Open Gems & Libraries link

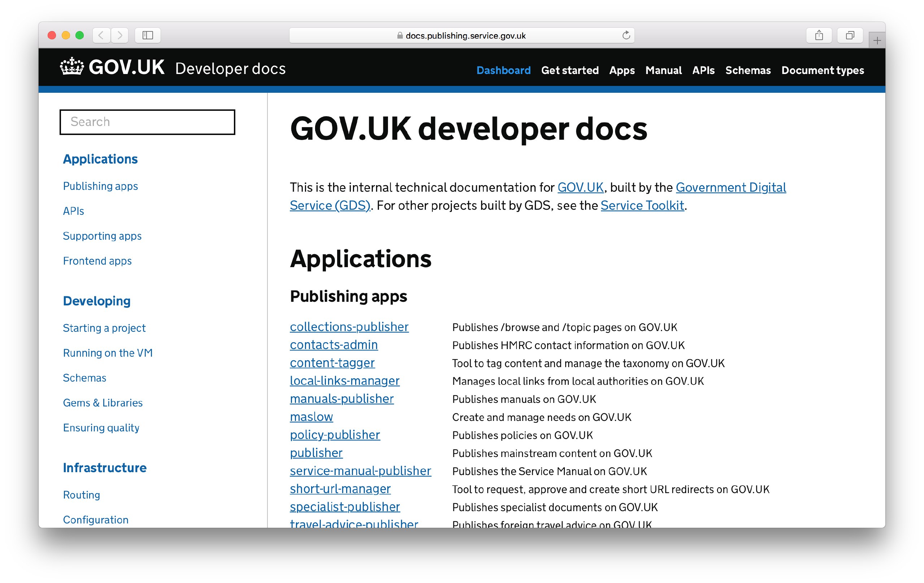103,403
